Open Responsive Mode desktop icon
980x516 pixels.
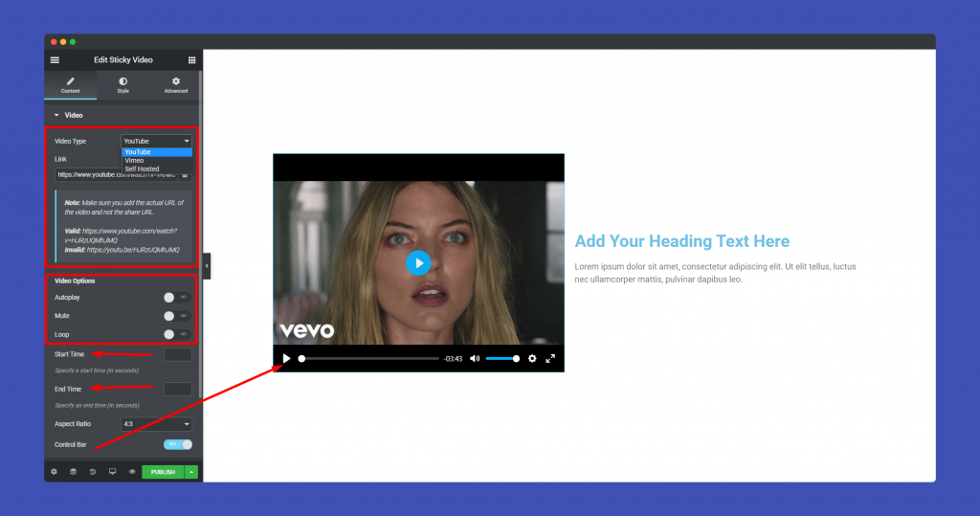tap(113, 472)
